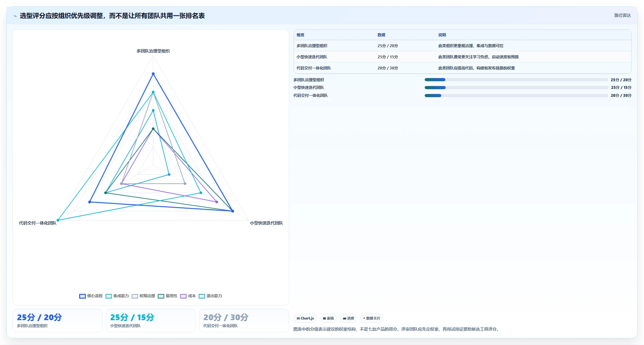Select the 多团队治理型组织 table cell
This screenshot has width=644, height=345.
[312, 46]
